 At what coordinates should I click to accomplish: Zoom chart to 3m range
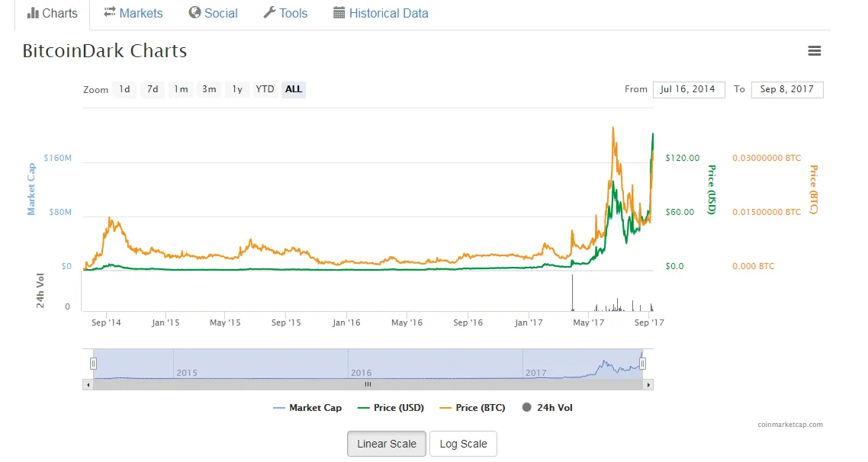click(x=209, y=89)
